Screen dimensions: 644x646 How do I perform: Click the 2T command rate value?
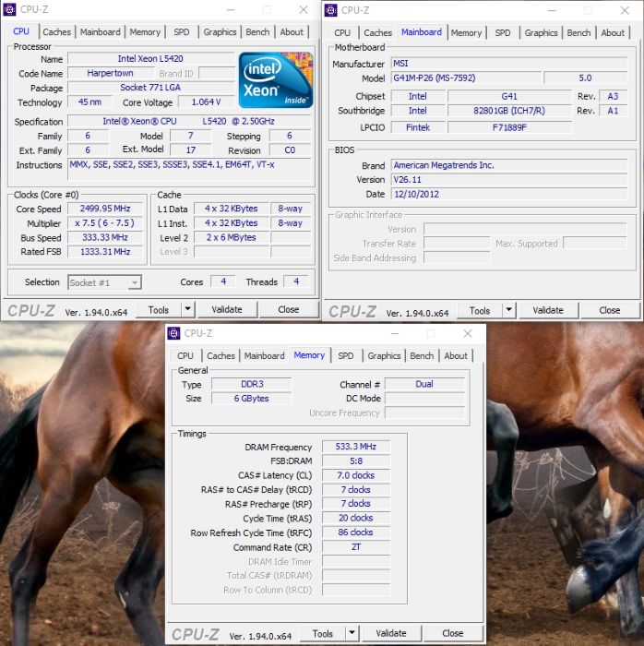(356, 547)
